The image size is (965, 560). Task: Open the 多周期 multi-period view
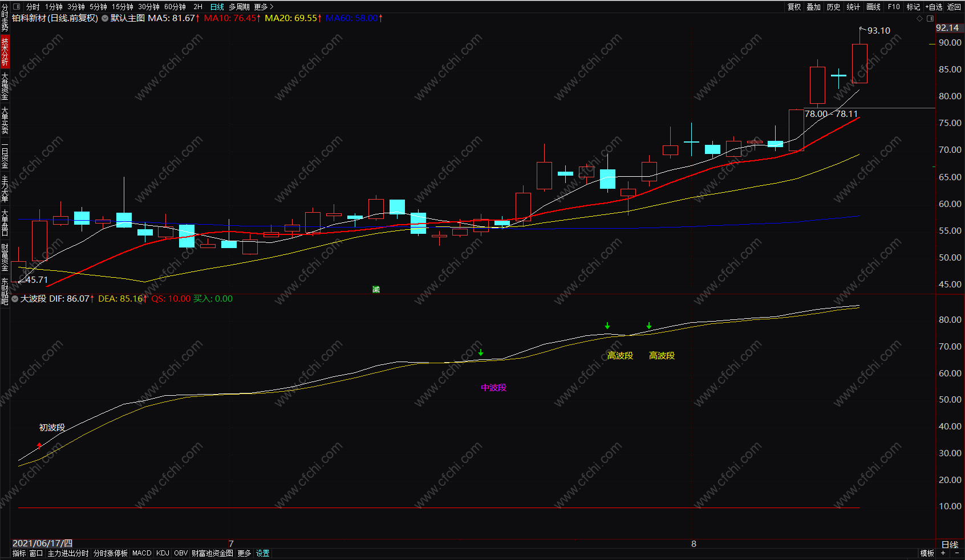coord(239,7)
